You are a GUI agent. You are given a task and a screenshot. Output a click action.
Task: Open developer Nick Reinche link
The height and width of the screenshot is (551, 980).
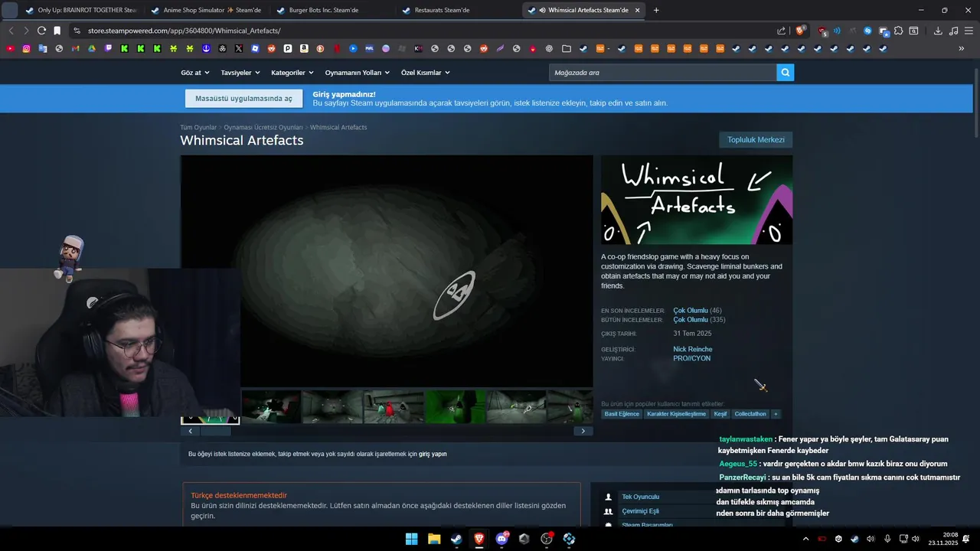[x=693, y=349]
